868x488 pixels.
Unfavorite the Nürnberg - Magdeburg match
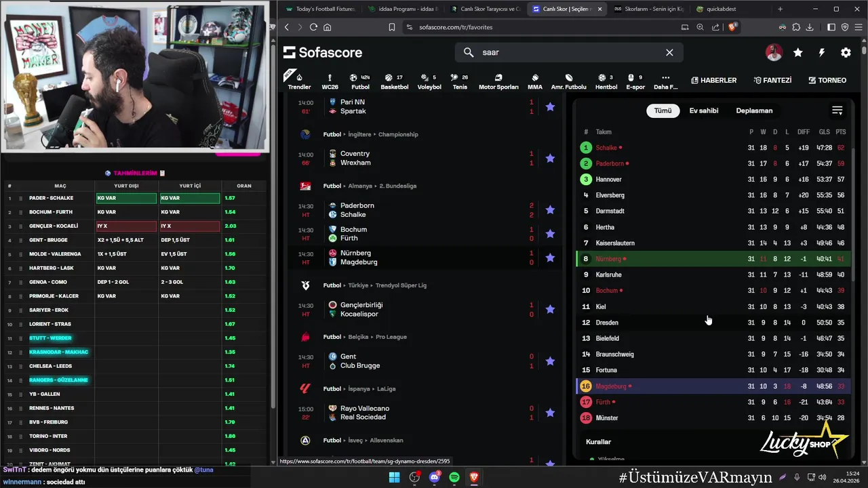[550, 258]
